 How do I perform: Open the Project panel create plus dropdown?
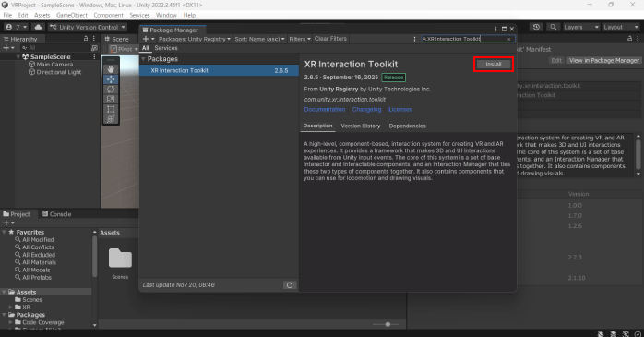coord(8,223)
